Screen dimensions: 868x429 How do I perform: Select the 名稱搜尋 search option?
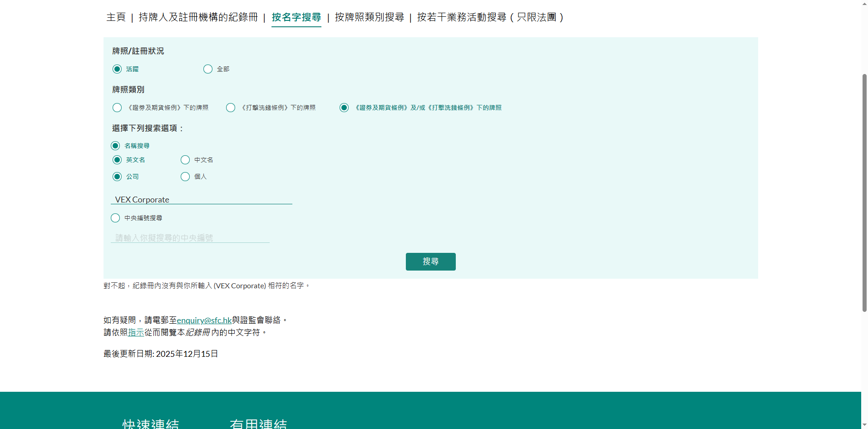(115, 146)
